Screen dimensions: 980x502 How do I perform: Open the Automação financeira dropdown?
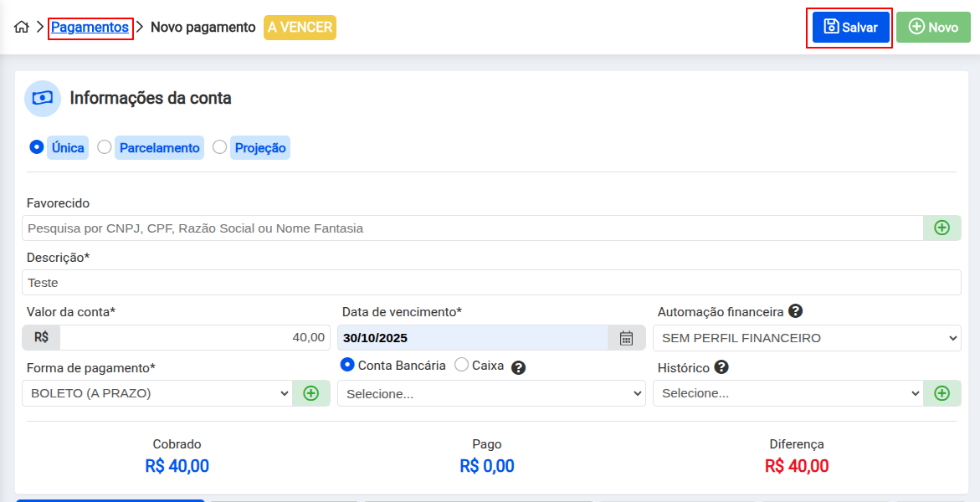point(806,338)
